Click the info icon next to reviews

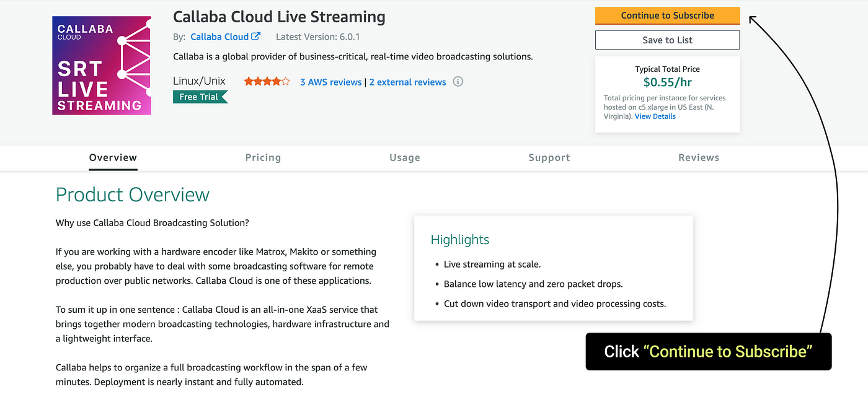[458, 81]
